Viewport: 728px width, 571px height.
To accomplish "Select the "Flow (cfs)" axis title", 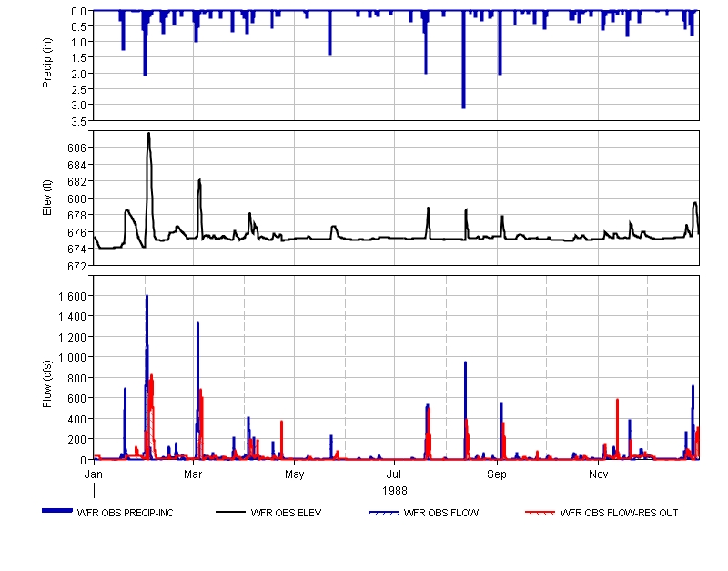I will coord(47,384).
